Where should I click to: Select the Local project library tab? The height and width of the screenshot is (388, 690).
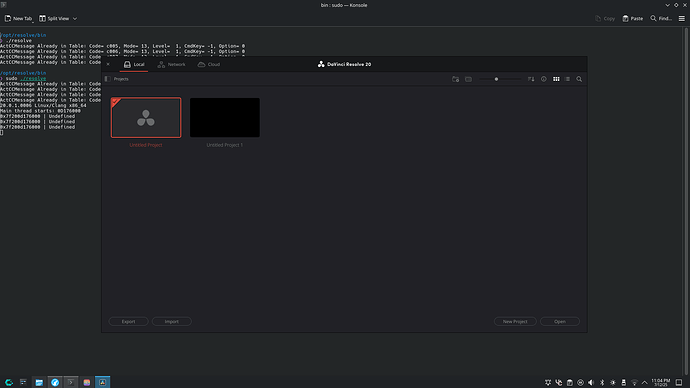tap(134, 64)
